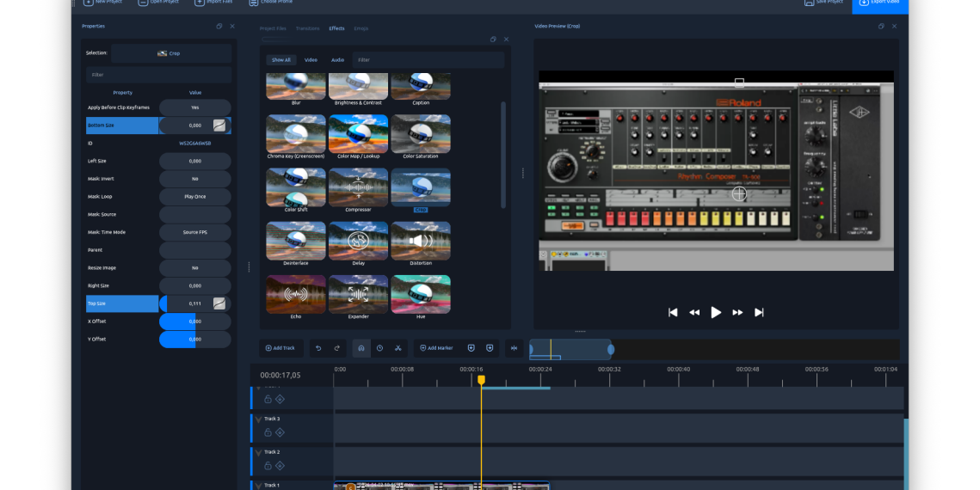980x490 pixels.
Task: Click the redo arrow in timeline toolbar
Action: click(x=336, y=348)
